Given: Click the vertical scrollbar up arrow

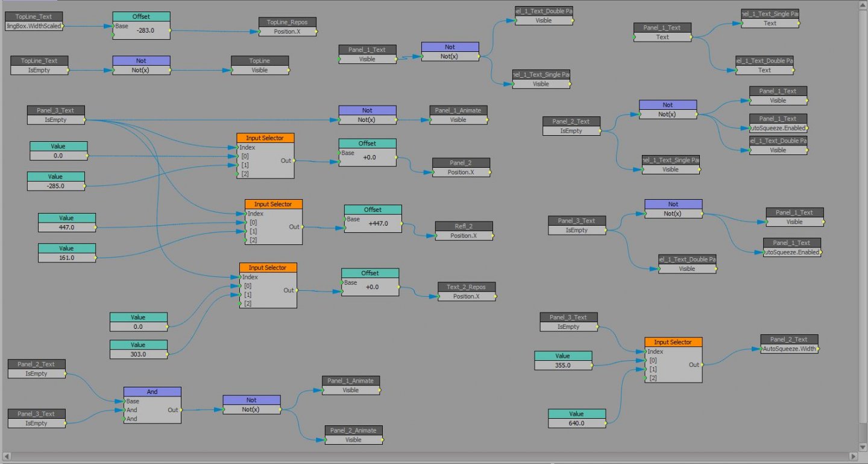Looking at the screenshot, I should [x=863, y=5].
